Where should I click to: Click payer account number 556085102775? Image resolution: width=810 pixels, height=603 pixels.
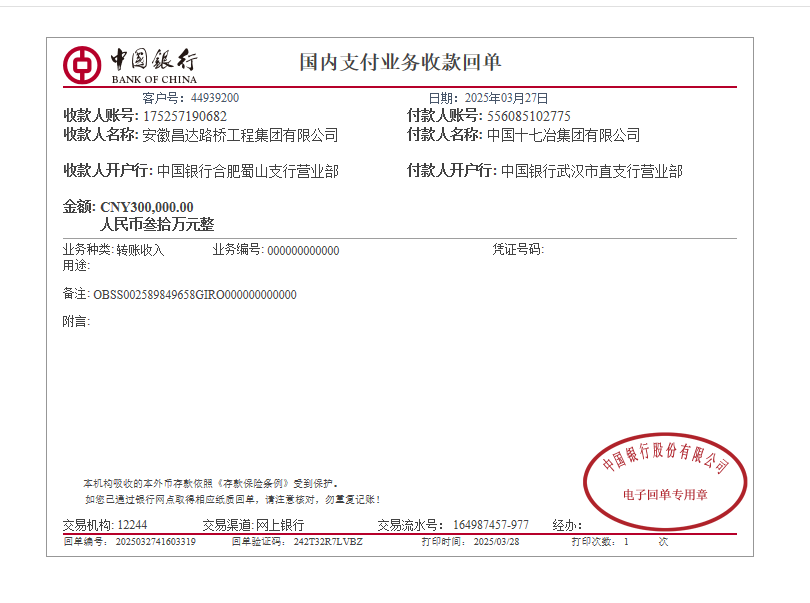pyautogui.click(x=529, y=116)
